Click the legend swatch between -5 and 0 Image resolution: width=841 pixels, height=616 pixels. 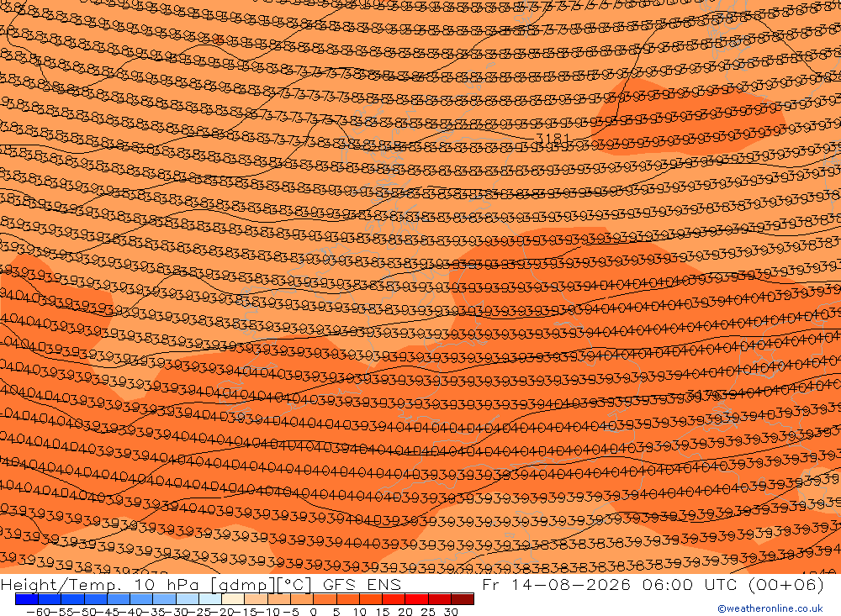pos(302,599)
